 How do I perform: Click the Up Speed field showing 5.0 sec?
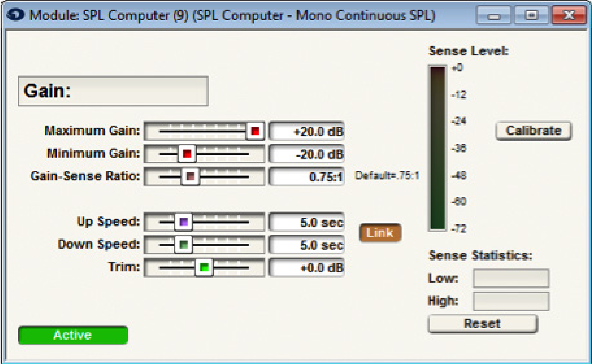tap(306, 222)
